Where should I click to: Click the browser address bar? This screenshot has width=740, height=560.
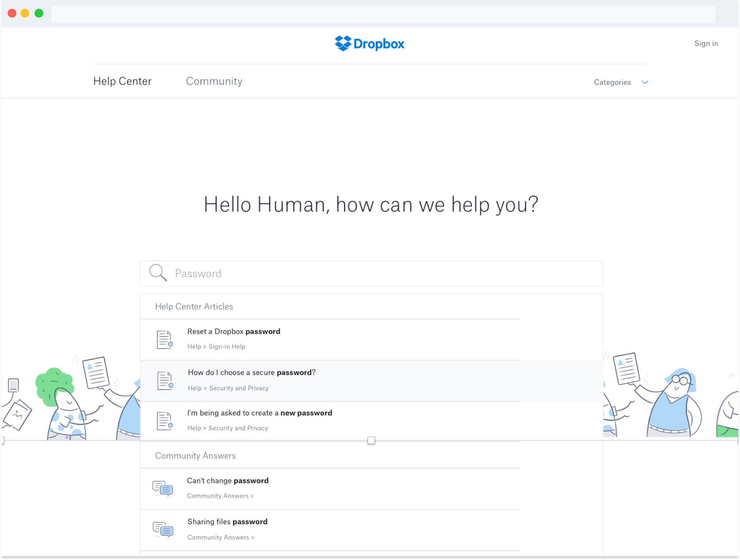tap(383, 14)
